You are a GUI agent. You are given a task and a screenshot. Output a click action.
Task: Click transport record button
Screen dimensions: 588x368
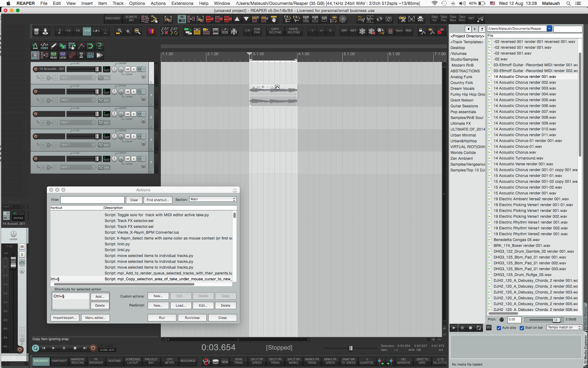(93, 348)
